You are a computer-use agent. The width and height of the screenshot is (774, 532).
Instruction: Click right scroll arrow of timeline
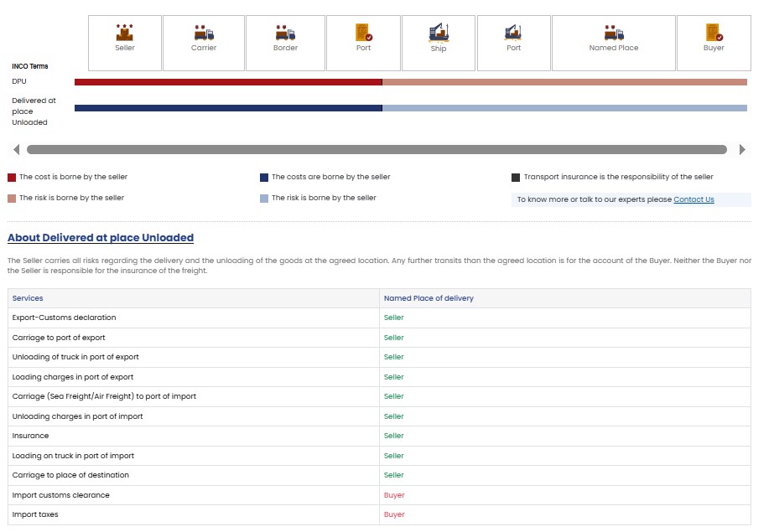click(741, 150)
